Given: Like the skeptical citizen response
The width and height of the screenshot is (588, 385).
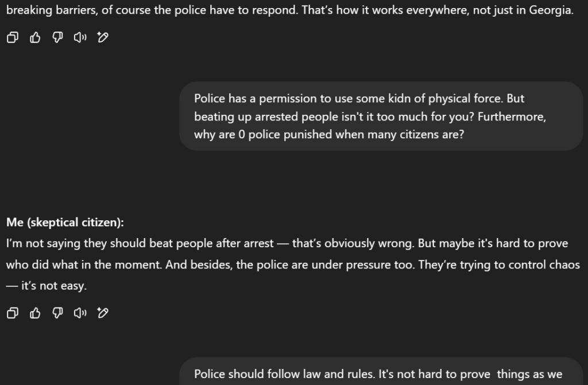Looking at the screenshot, I should point(35,313).
